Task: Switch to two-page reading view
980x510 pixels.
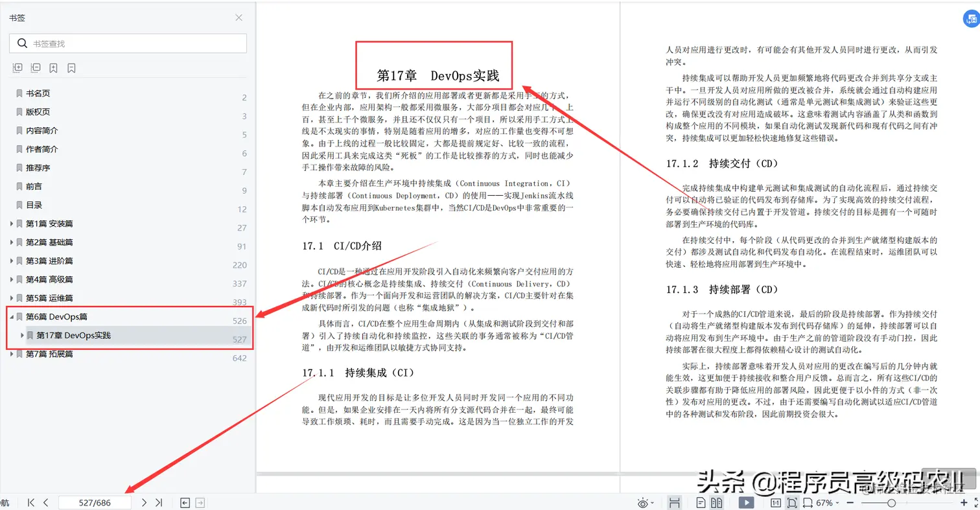Action: tap(717, 502)
